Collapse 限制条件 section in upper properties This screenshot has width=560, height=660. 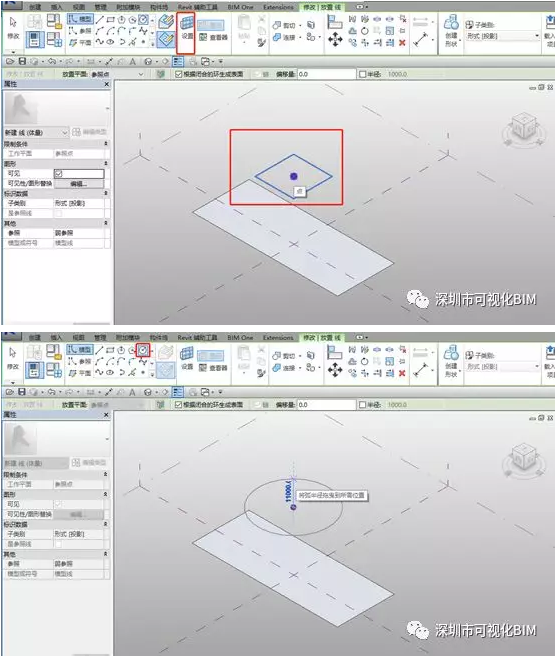pyautogui.click(x=106, y=144)
